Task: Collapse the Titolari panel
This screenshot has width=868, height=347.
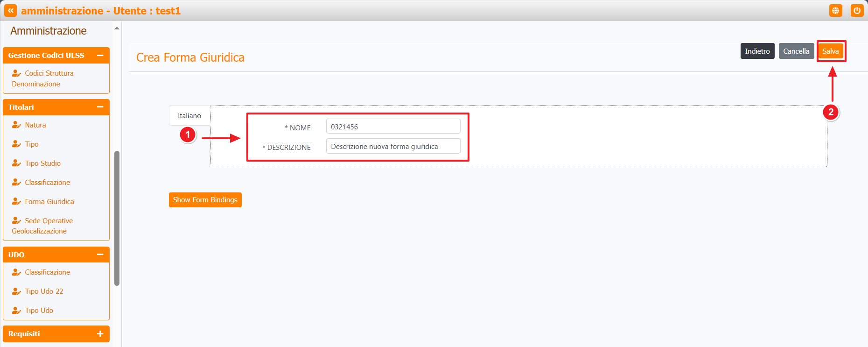Action: click(100, 107)
